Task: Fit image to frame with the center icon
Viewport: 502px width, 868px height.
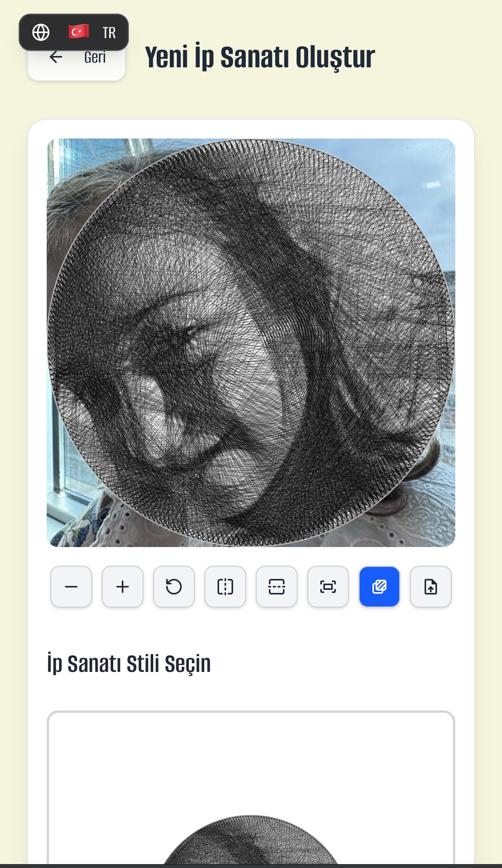Action: tap(328, 586)
